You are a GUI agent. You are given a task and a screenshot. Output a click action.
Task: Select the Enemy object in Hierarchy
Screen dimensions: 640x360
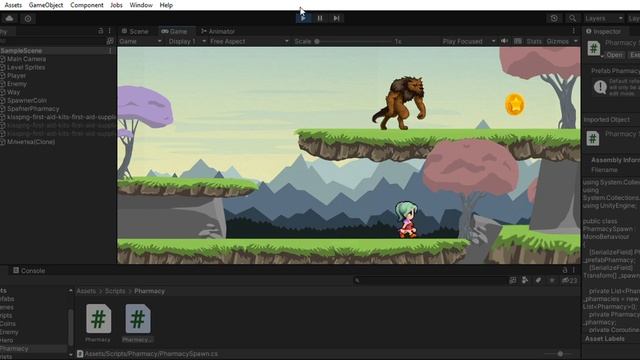tap(17, 84)
